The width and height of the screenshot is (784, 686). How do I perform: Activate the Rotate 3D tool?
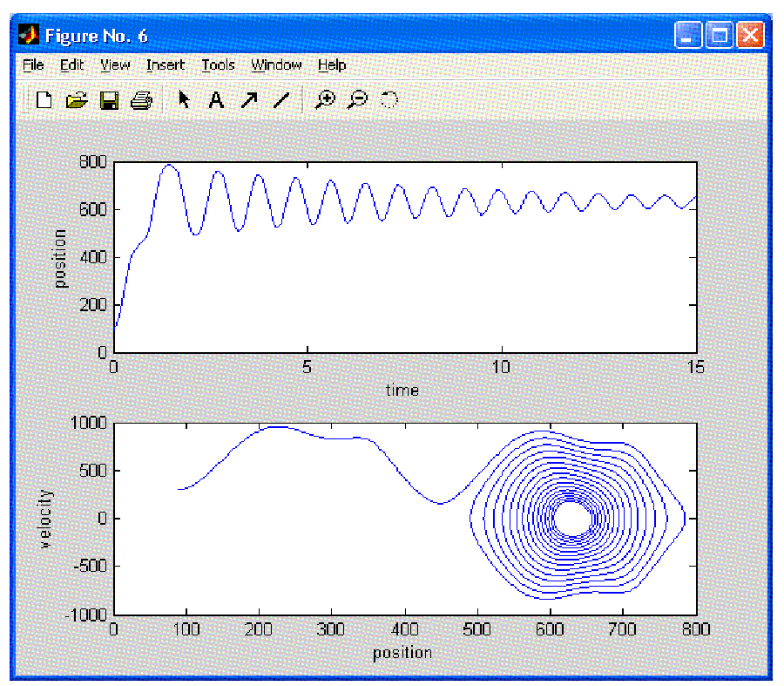(x=389, y=99)
